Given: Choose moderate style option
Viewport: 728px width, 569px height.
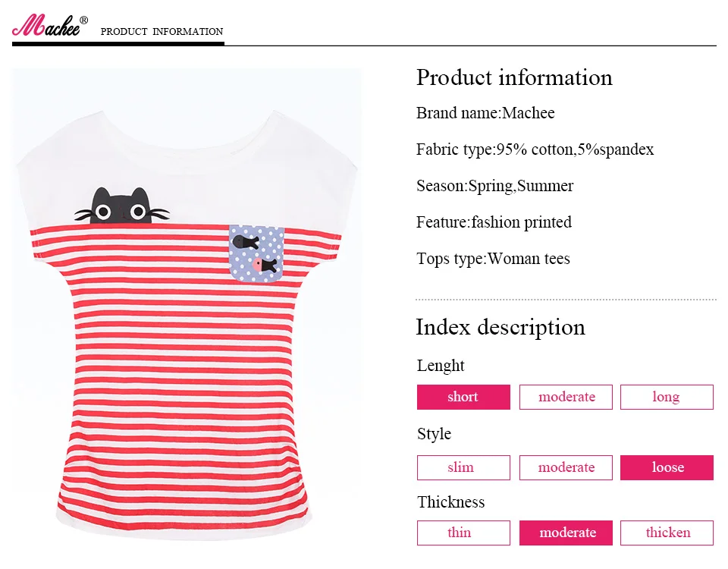Looking at the screenshot, I should click(x=566, y=467).
